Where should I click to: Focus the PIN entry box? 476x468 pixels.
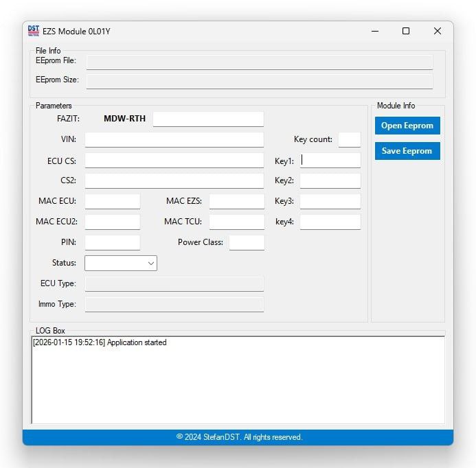pyautogui.click(x=112, y=242)
